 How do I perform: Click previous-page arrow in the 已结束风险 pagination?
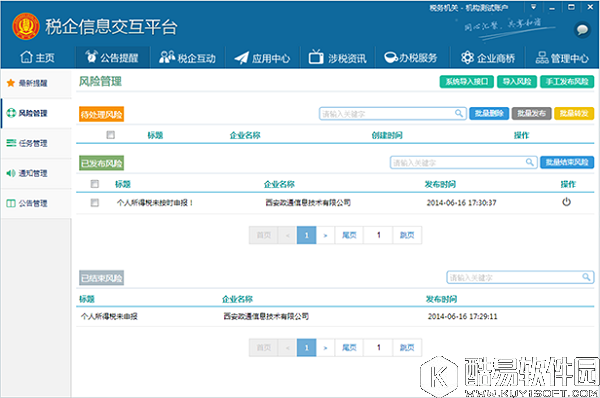(287, 347)
